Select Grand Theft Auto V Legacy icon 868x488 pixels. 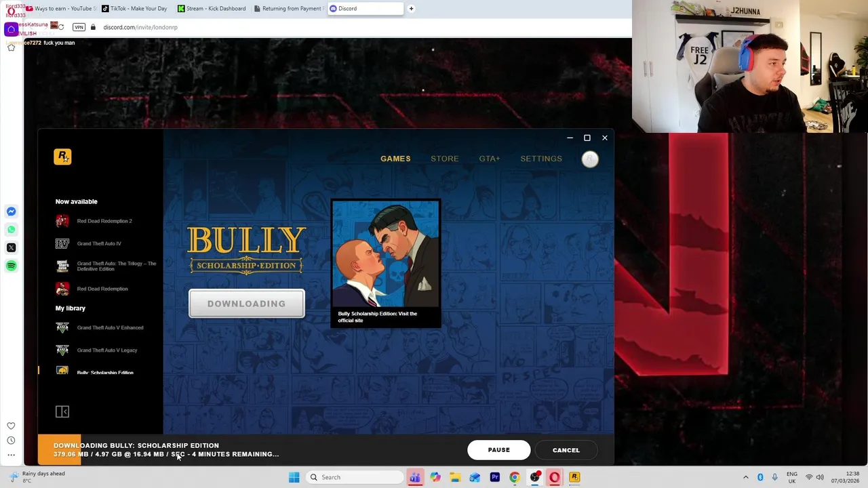pos(62,350)
